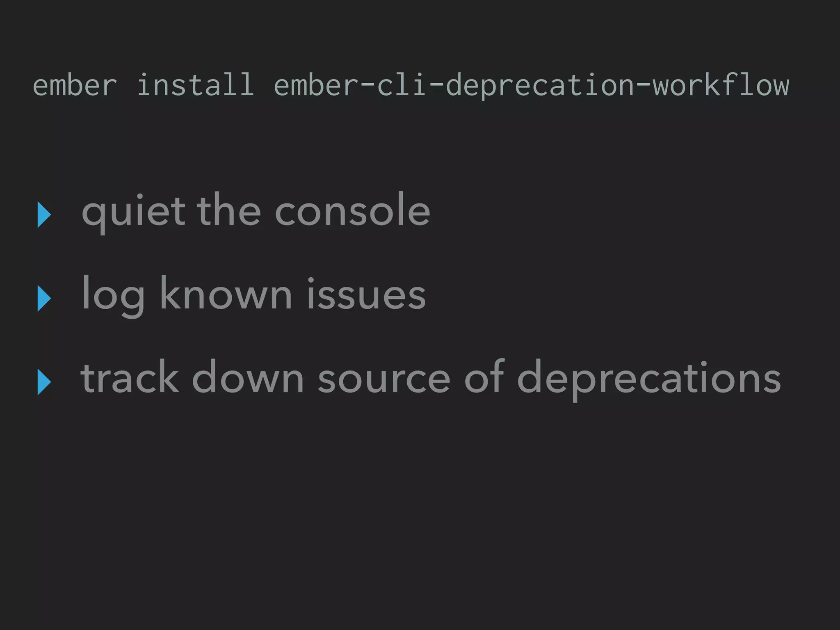Viewport: 840px width, 630px height.
Task: Select the word 'issues'
Action: click(x=366, y=294)
